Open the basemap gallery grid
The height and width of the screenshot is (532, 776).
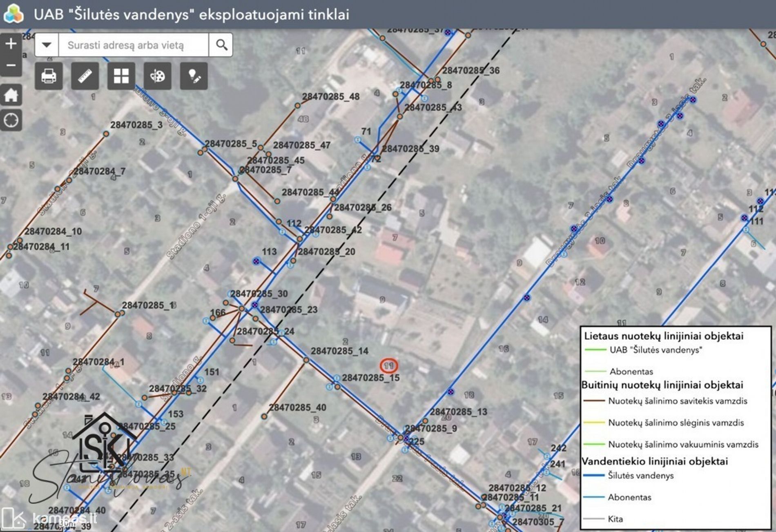(121, 76)
